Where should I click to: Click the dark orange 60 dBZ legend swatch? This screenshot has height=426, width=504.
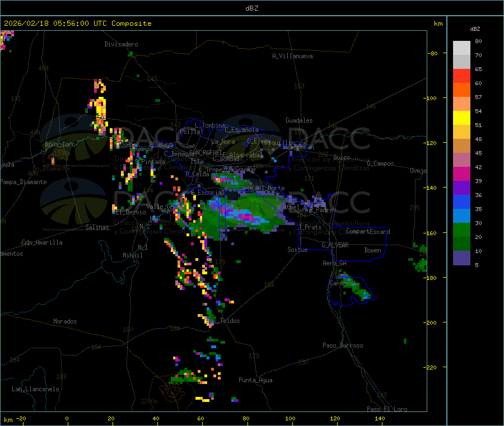(461, 90)
